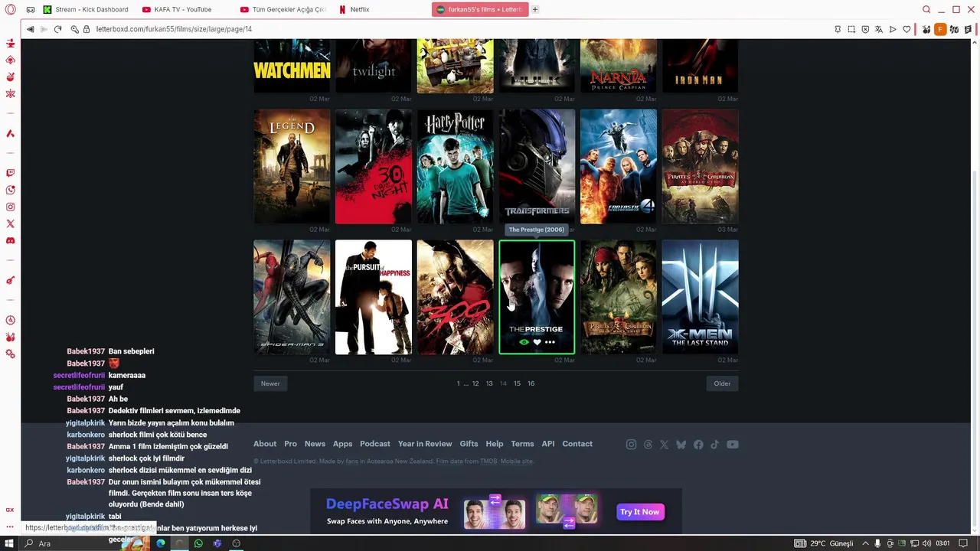Open the Windows Start menu
Image resolution: width=980 pixels, height=551 pixels.
tap(10, 543)
